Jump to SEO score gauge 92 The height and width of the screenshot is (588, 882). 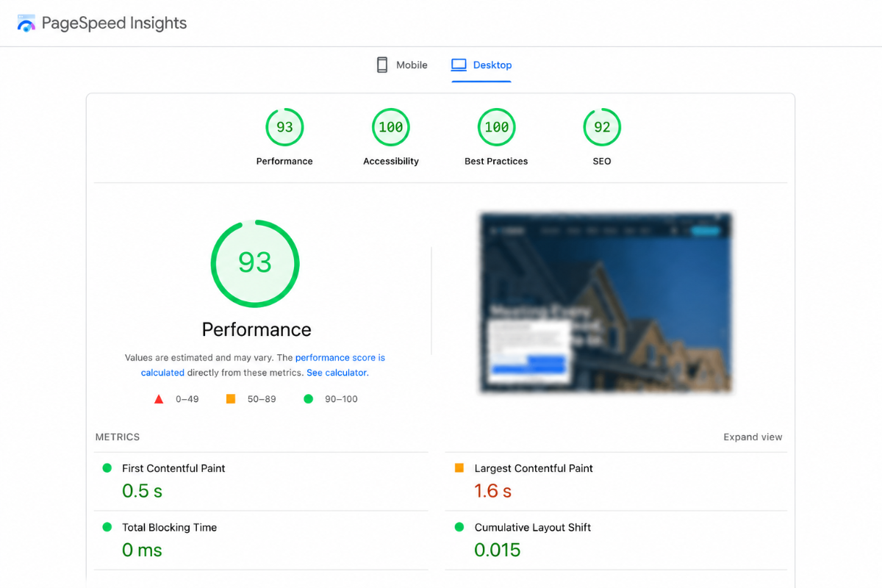tap(602, 127)
